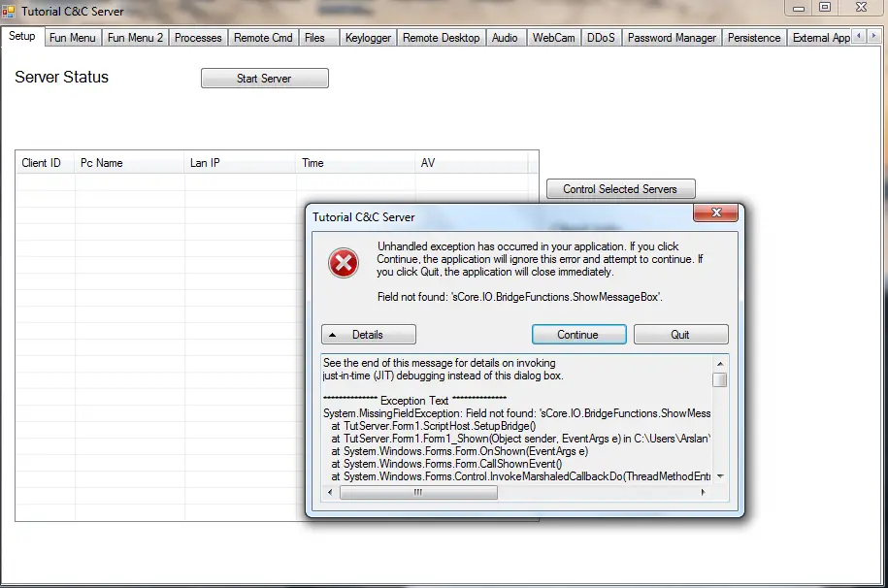Image resolution: width=888 pixels, height=588 pixels.
Task: Close the main Tutorial C&C Server window
Action: coord(862,8)
